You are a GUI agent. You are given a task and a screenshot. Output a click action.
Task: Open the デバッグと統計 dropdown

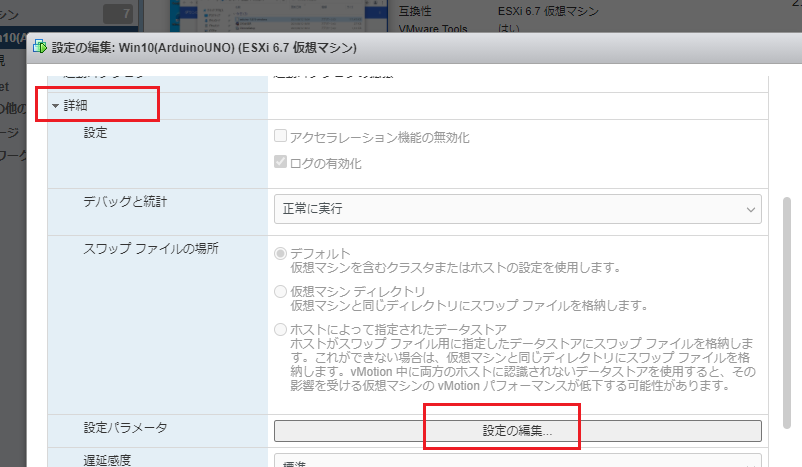pyautogui.click(x=517, y=209)
